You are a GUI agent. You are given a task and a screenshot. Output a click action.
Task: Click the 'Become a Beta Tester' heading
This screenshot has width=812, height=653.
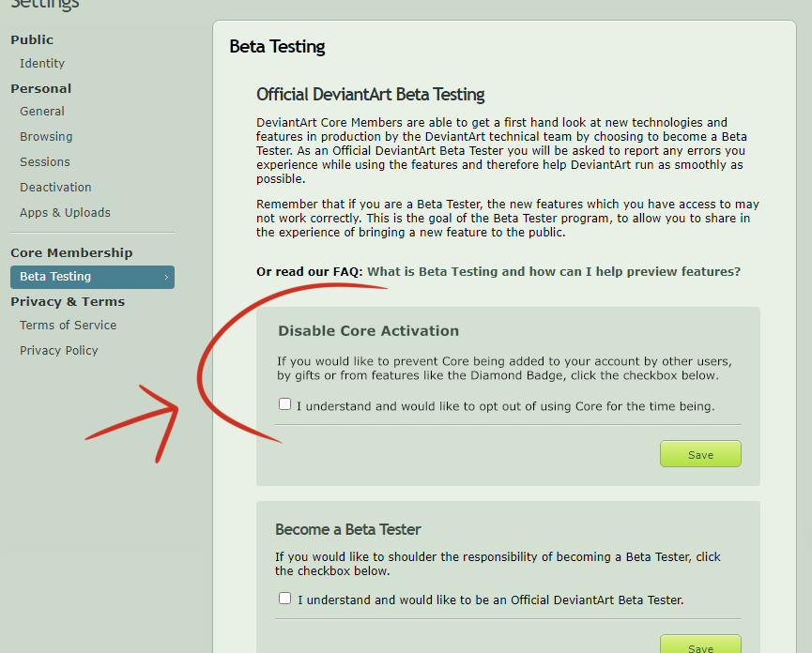pos(347,529)
